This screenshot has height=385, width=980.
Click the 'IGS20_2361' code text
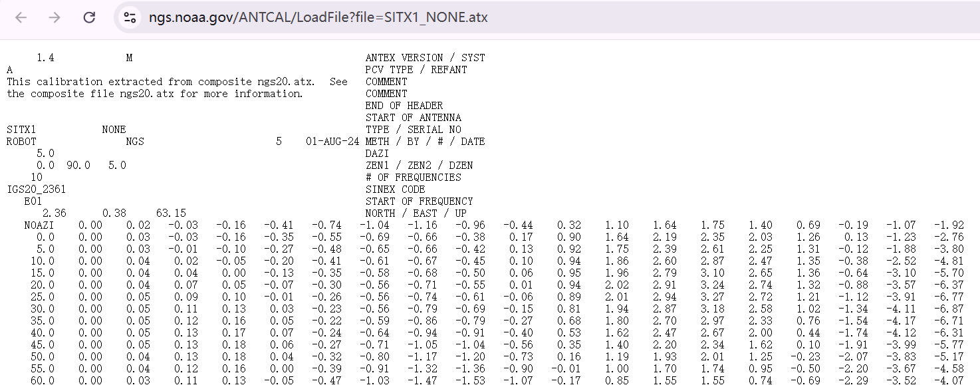coord(37,190)
